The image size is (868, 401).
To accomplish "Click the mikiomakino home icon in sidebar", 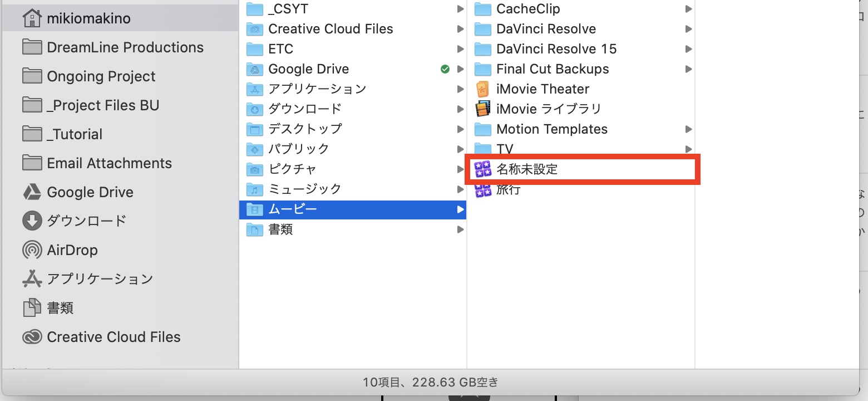I will point(32,18).
